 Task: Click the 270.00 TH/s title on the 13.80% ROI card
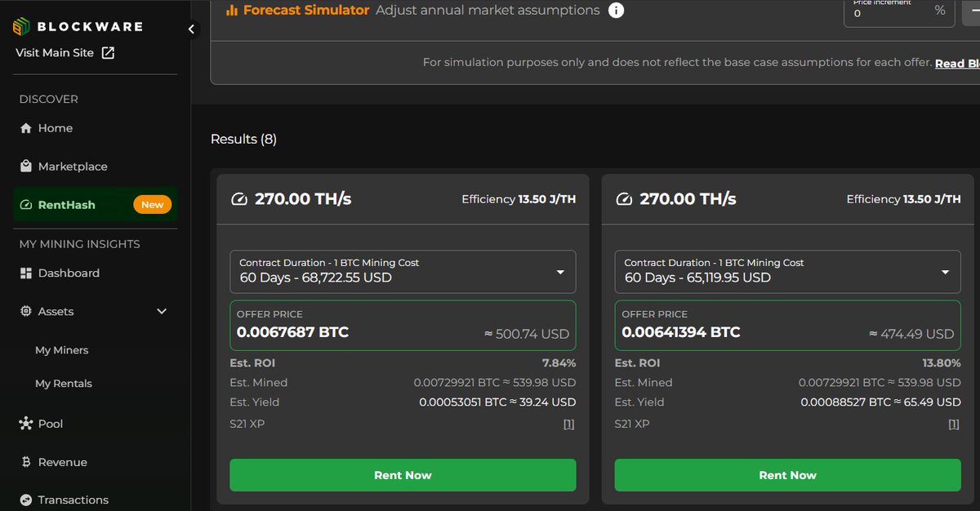pos(688,199)
